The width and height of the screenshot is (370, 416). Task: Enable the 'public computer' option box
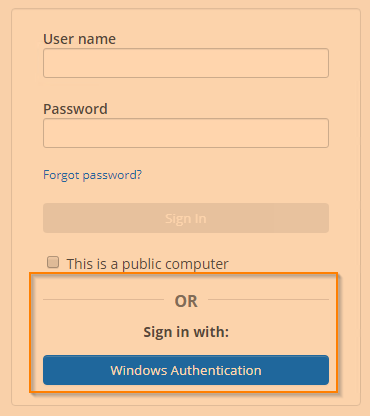[53, 262]
